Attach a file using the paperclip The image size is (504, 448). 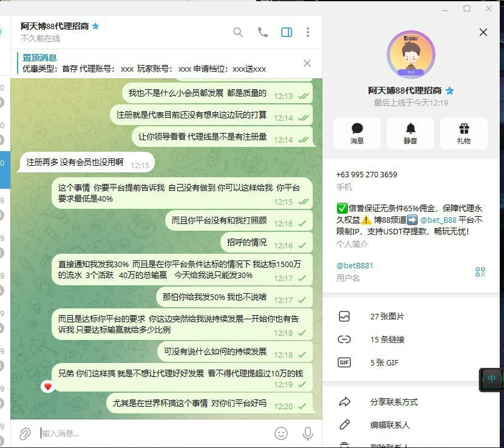25,433
